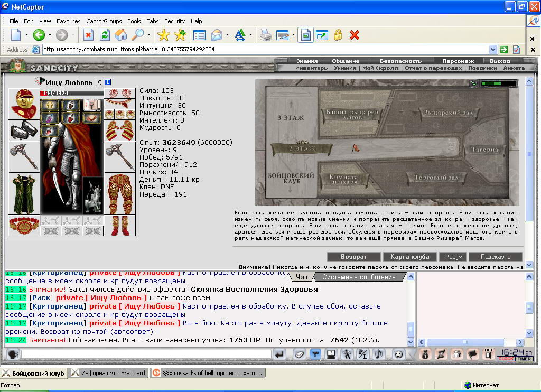Viewport: 541px width, 392px height.
Task: Open the CaptorGroups menu
Action: tap(104, 21)
